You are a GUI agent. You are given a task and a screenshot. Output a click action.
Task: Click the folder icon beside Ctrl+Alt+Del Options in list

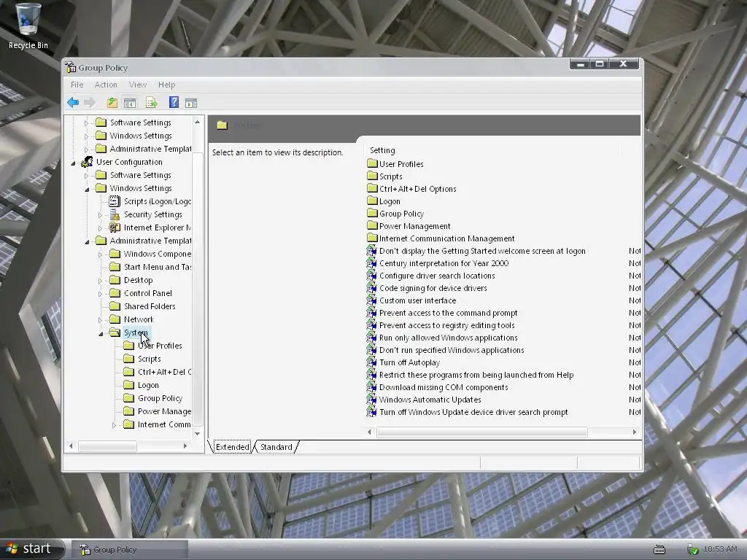click(372, 188)
